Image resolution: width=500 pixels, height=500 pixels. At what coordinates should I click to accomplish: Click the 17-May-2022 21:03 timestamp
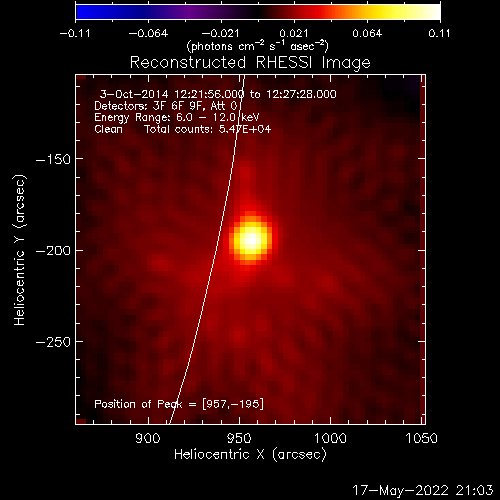tap(423, 490)
